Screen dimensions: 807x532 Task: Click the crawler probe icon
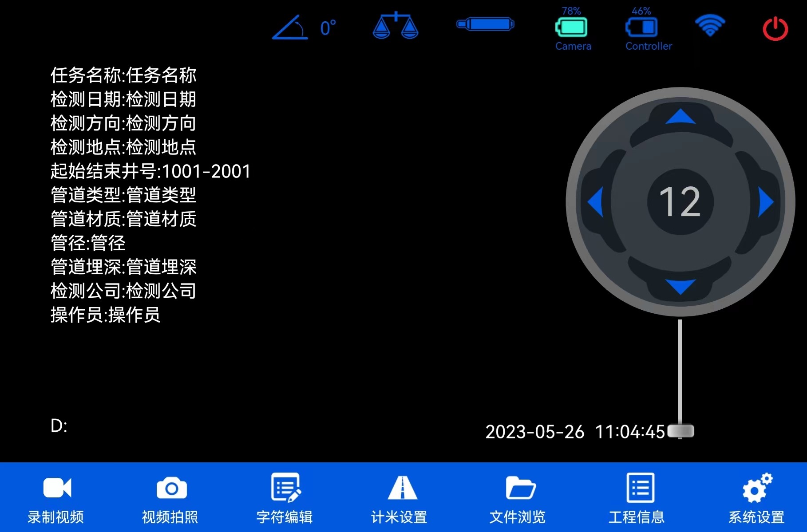pos(485,24)
